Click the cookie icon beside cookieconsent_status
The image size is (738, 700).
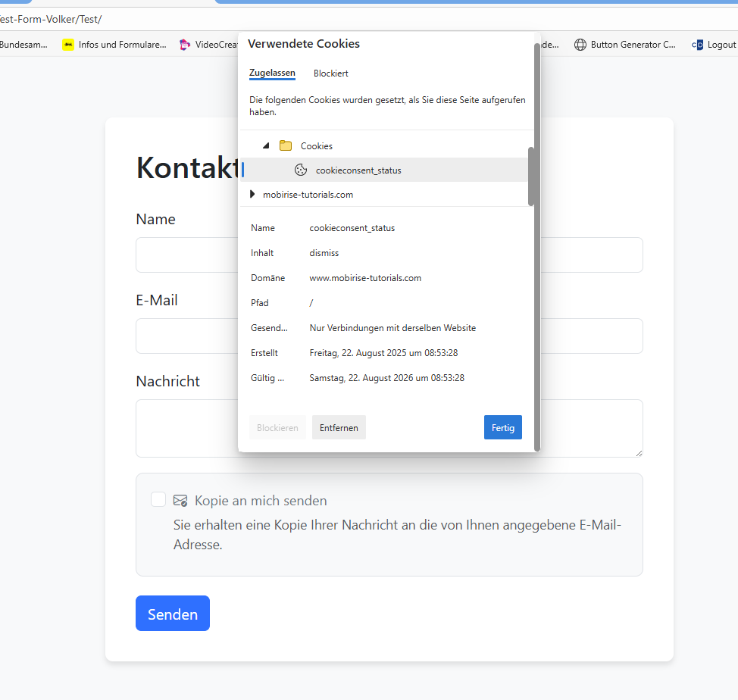click(x=300, y=170)
